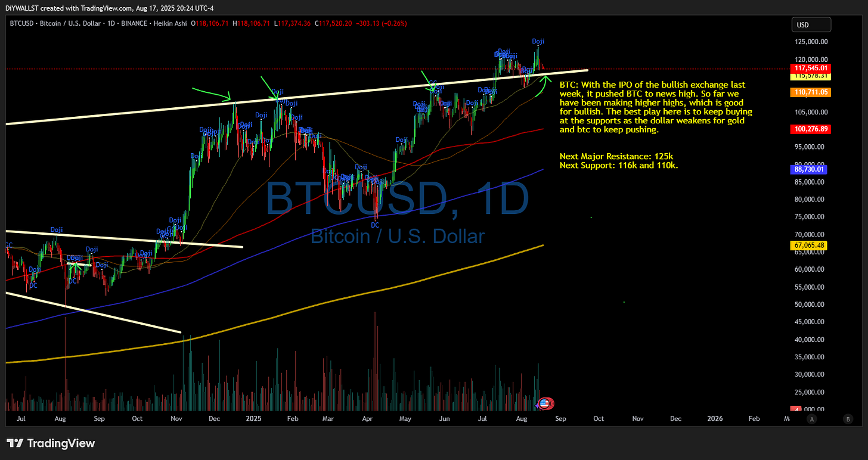Click the Doji label above the highest candle
Screen dimensions: 868x460
538,41
